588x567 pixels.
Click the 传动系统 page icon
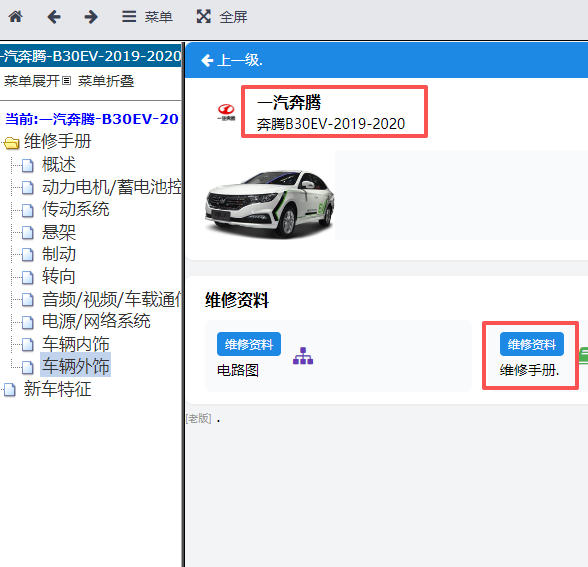[27, 210]
